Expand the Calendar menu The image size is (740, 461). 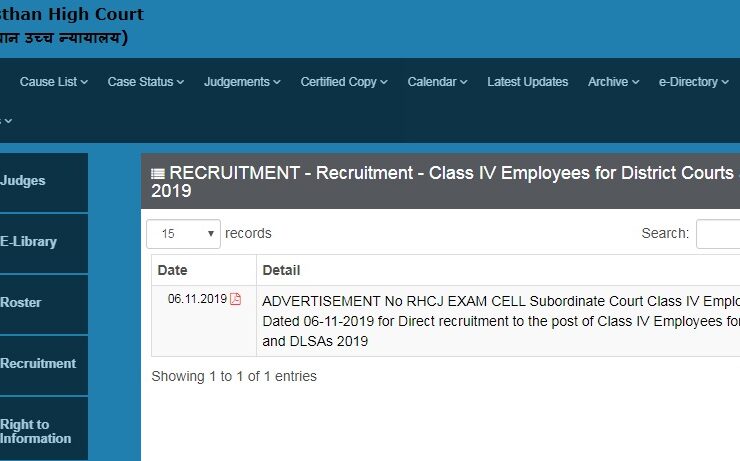click(437, 82)
